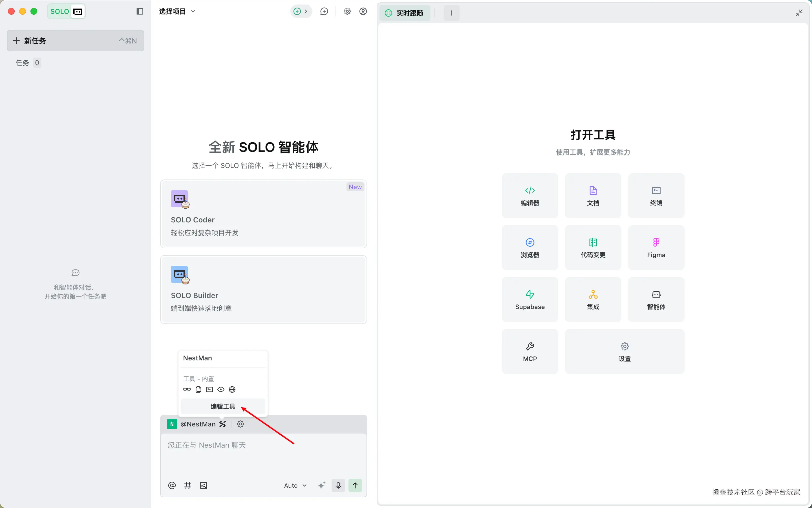Viewport: 812px width, 508px height.
Task: Click the 全新 SOLO 智能体 heading
Action: pyautogui.click(x=263, y=147)
